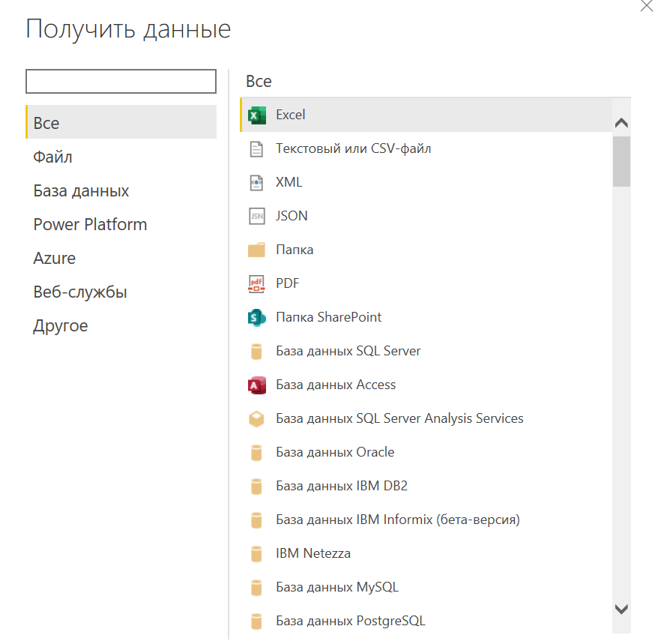Select the SQL Server Analysis Services cube icon
Image resolution: width=661 pixels, height=644 pixels.
(256, 419)
